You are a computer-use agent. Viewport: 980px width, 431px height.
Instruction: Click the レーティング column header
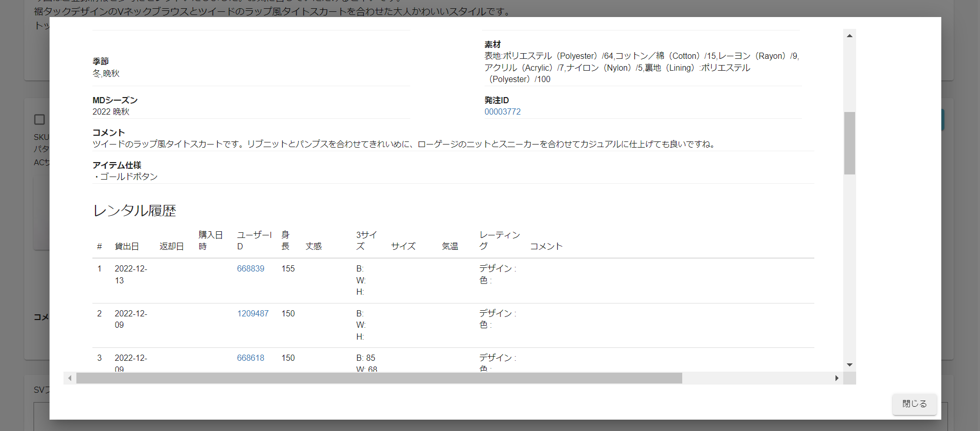(499, 241)
